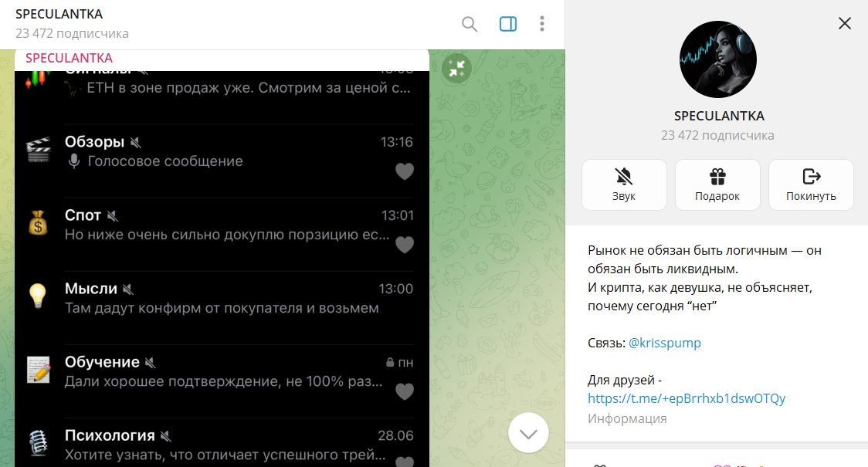Open the Психология topic row
This screenshot has width=868, height=467.
[x=220, y=442]
